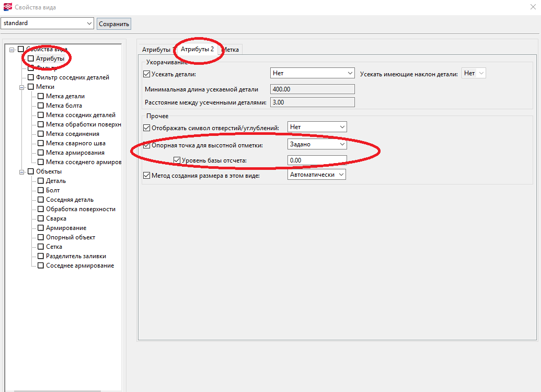Click the Tekla app icon in title bar
This screenshot has width=541, height=392.
pos(6,7)
